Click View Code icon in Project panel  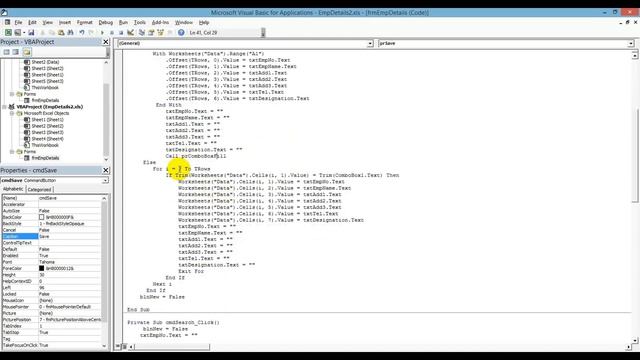tap(7, 52)
